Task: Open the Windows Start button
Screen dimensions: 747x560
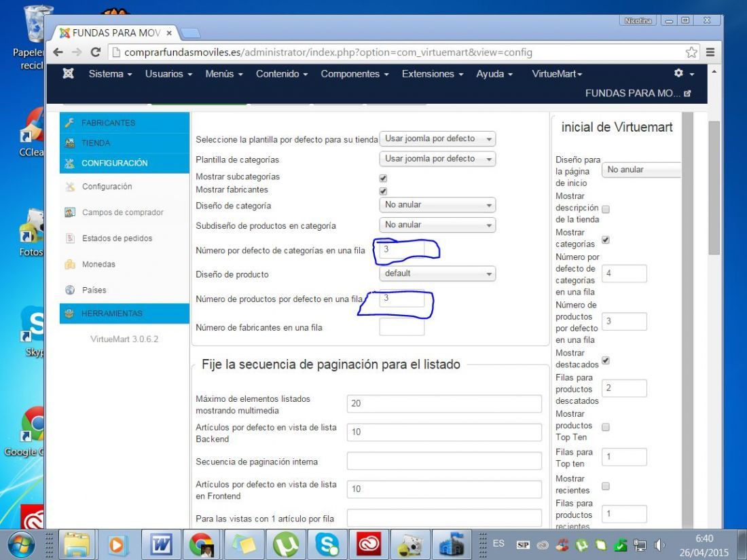Action: [x=22, y=544]
